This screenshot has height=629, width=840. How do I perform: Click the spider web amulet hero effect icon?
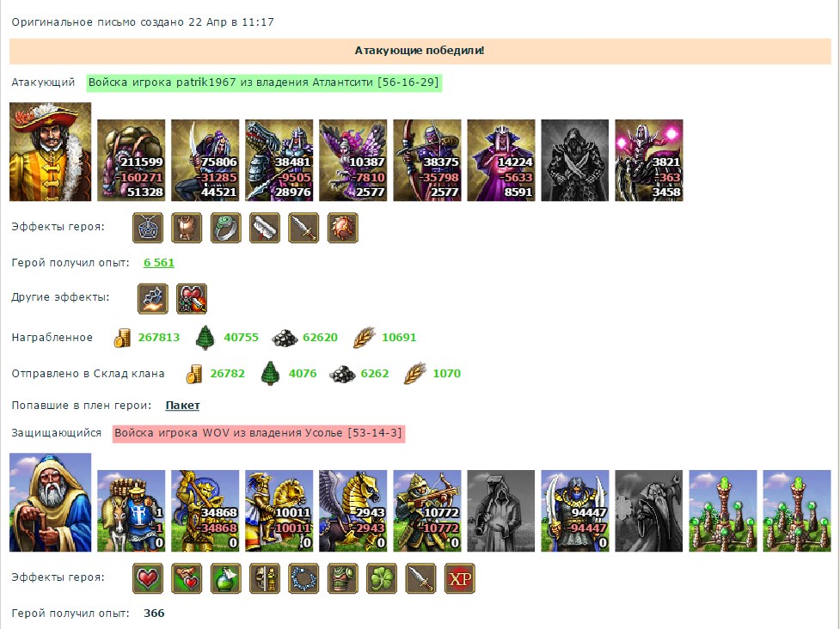(x=148, y=228)
